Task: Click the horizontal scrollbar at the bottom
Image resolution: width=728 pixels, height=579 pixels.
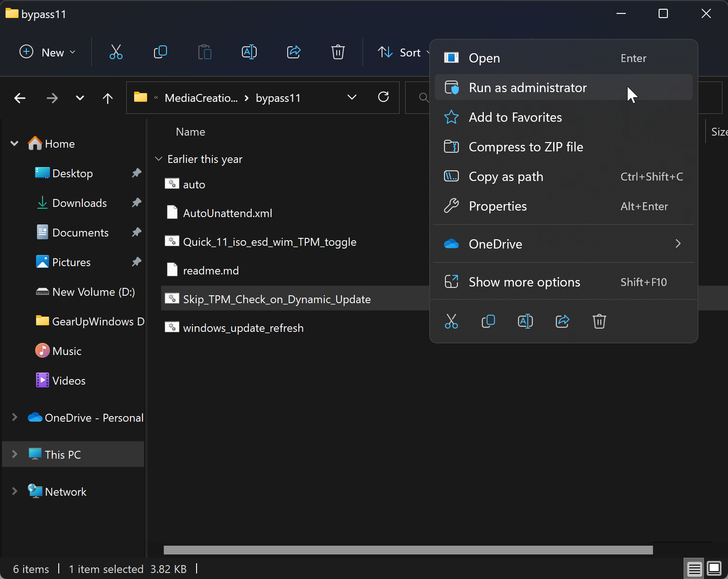Action: coord(408,550)
